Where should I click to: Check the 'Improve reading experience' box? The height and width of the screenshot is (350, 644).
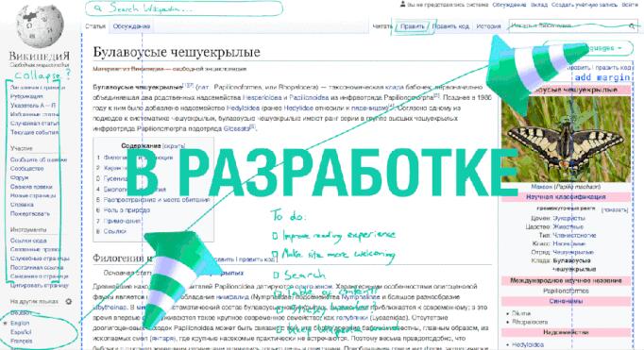click(275, 236)
